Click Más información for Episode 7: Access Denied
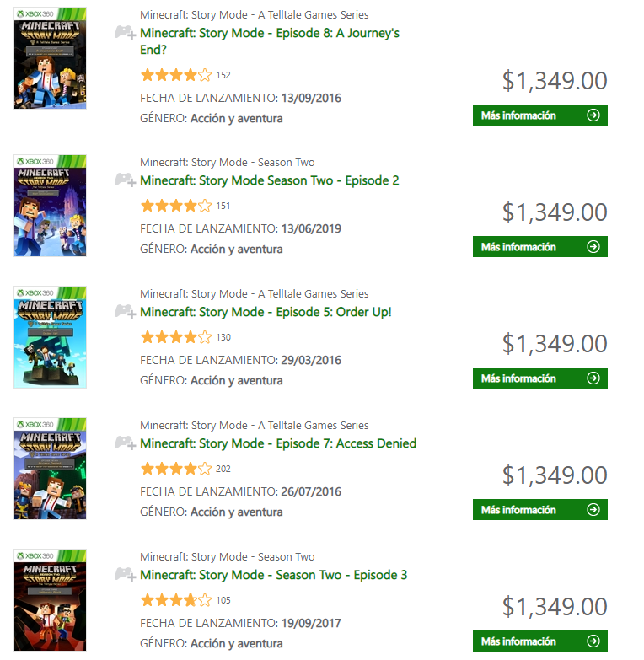This screenshot has height=660, width=644. 539,510
